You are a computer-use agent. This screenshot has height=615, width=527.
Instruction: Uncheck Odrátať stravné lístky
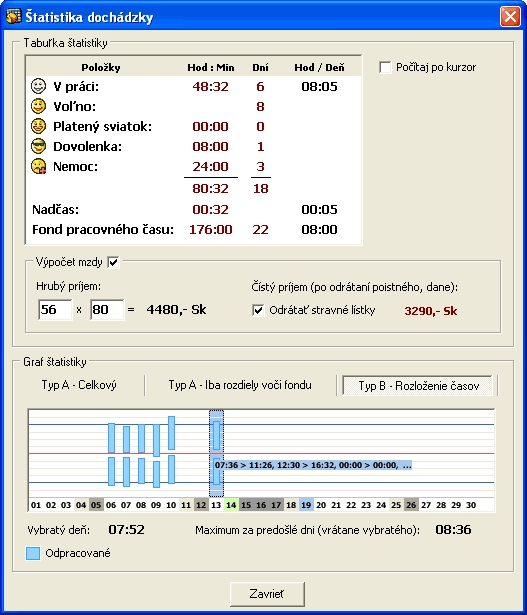tap(258, 310)
